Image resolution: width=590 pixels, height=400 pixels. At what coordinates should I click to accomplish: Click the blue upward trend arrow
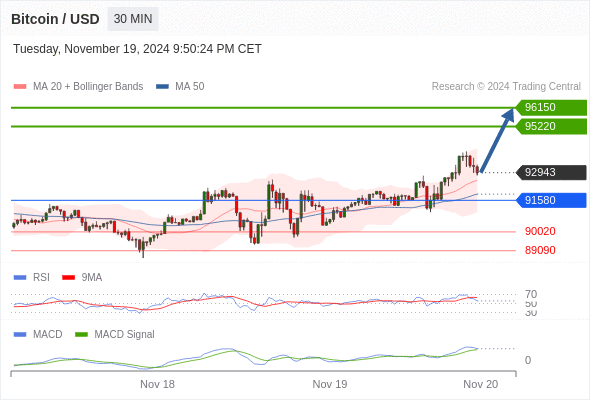click(497, 141)
